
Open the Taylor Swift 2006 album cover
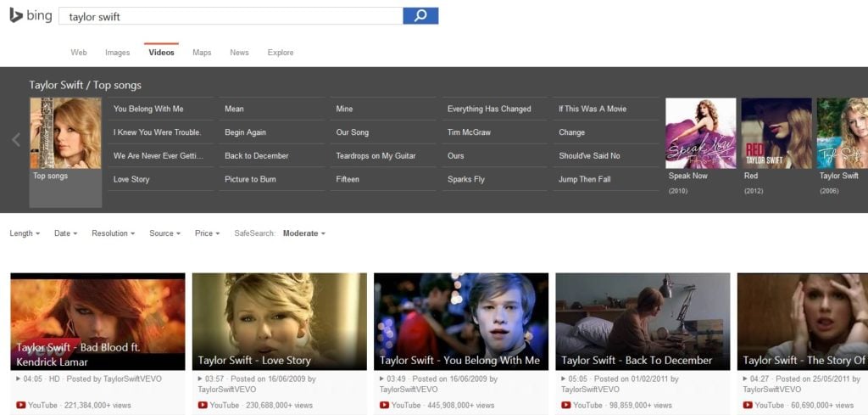[x=843, y=133]
